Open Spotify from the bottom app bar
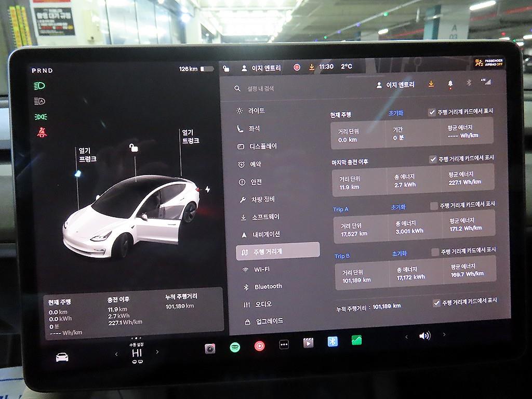The width and height of the screenshot is (532, 399). 234,345
